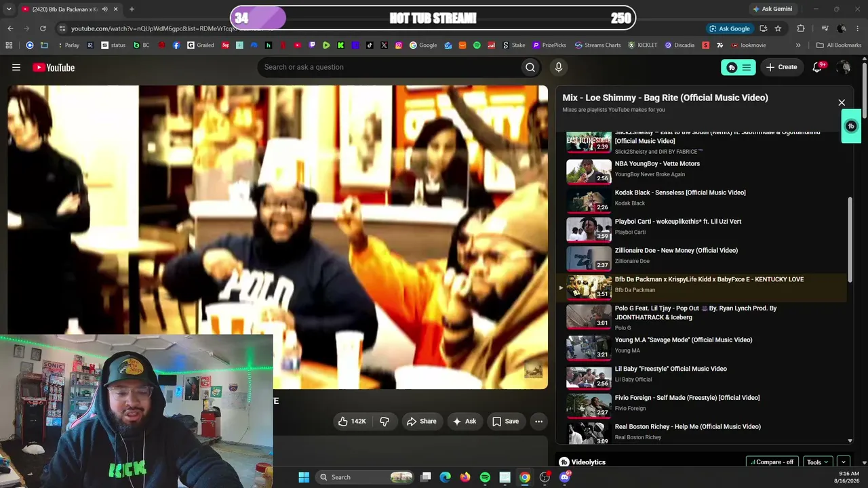Screen dimensions: 868x488
Task: Mute the tab via the speaker icon
Action: 104,9
